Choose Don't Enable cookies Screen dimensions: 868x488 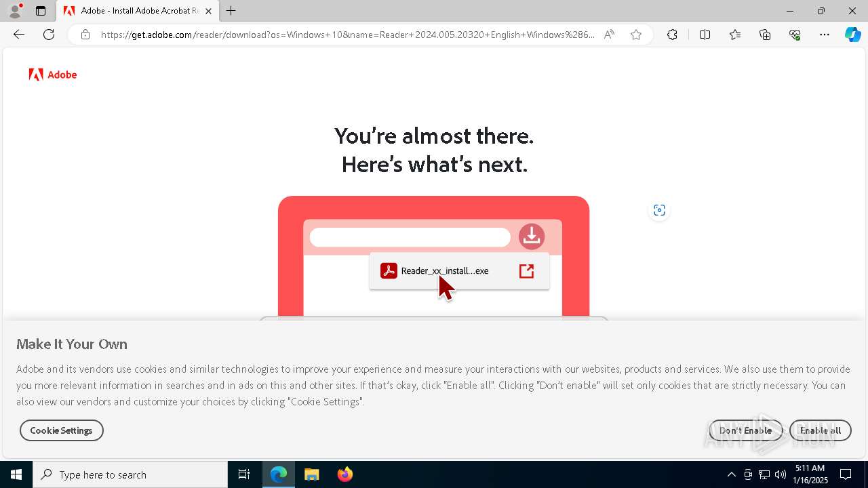pyautogui.click(x=745, y=430)
